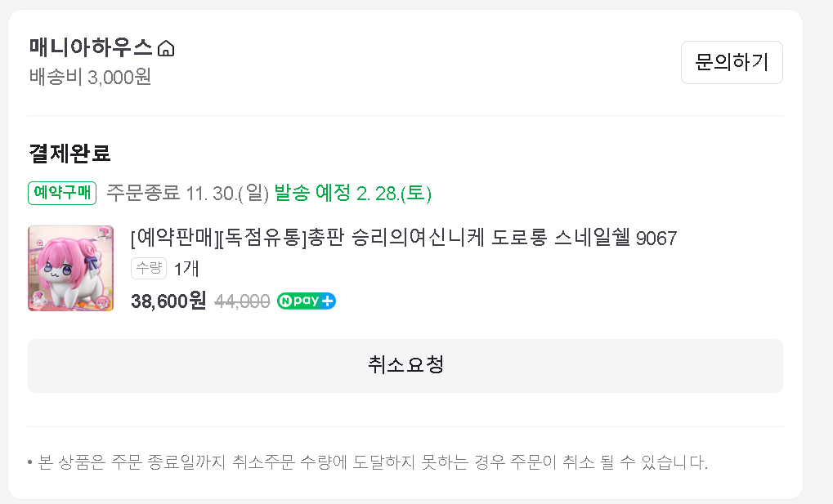
Task: Click the green 발송 예정 2. 28.(토) text
Action: (352, 193)
